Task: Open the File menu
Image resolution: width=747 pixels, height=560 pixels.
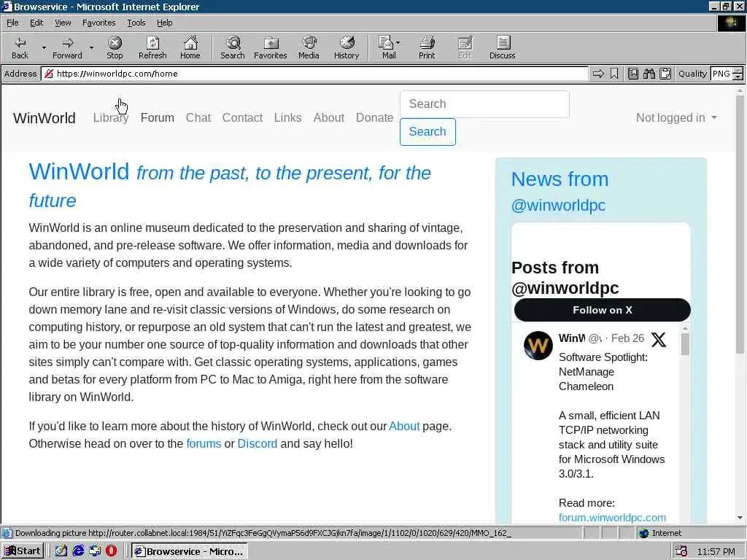Action: 12,23
